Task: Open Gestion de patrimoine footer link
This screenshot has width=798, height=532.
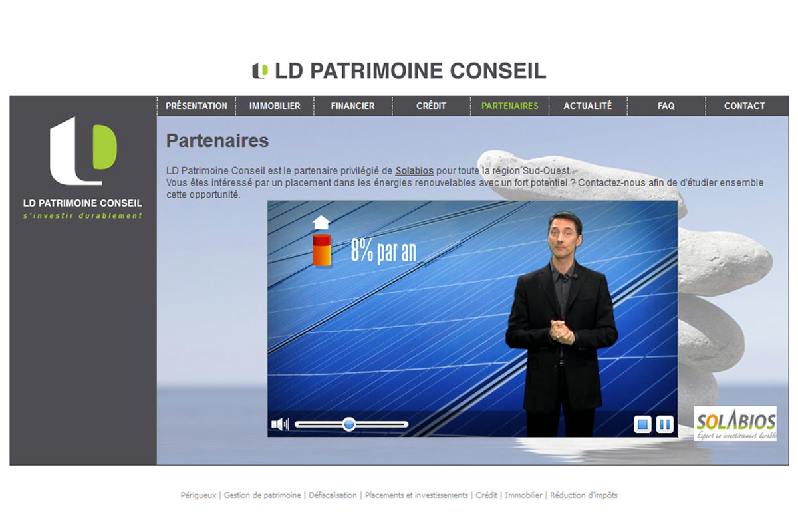Action: pos(262,495)
